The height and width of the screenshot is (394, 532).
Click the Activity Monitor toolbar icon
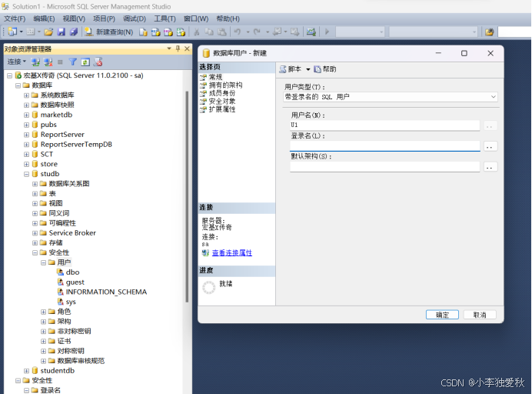tap(311, 32)
